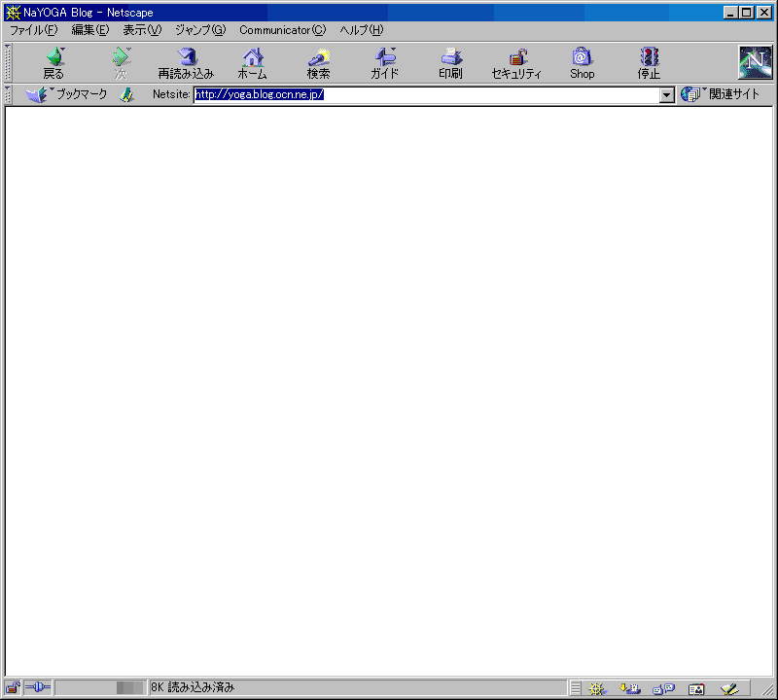Click the 8K 読み込み済み status text

pos(193,687)
